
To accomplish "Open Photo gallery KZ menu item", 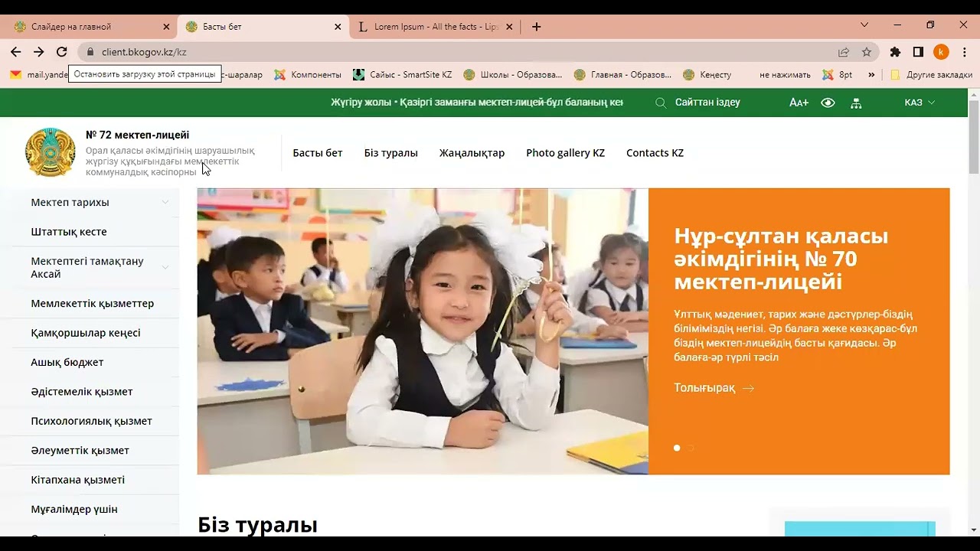I will point(565,153).
